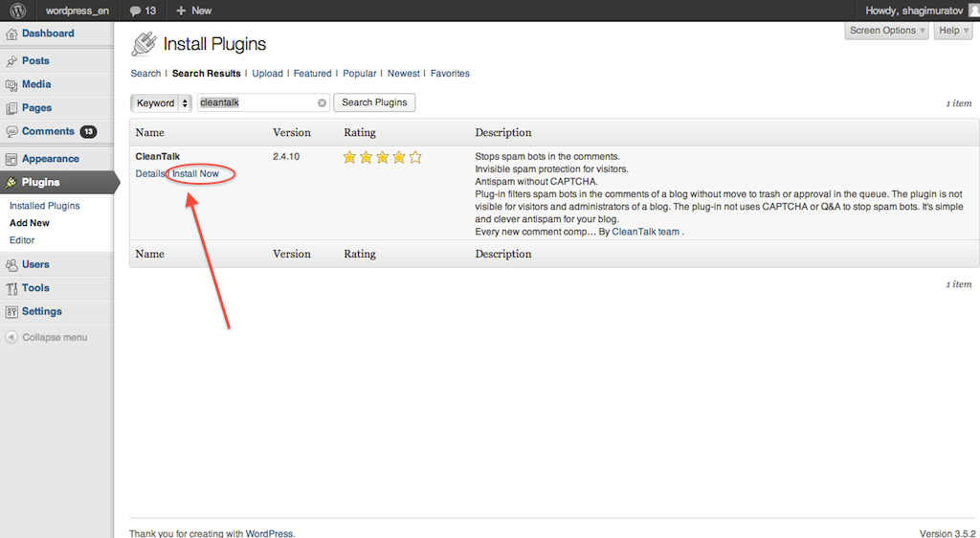The image size is (980, 538).
Task: Click the Users icon in sidebar
Action: [11, 265]
